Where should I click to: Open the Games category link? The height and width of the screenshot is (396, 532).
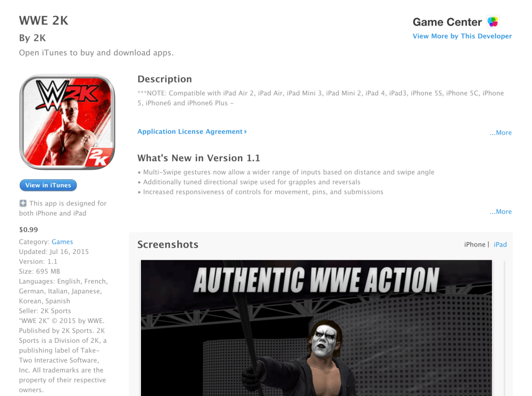click(x=62, y=242)
